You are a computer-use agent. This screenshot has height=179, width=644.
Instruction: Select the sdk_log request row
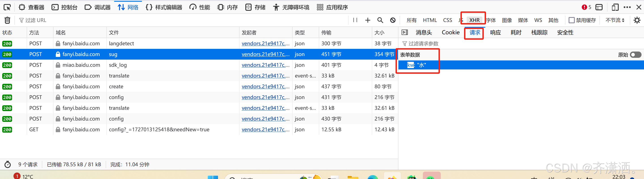[x=199, y=65]
